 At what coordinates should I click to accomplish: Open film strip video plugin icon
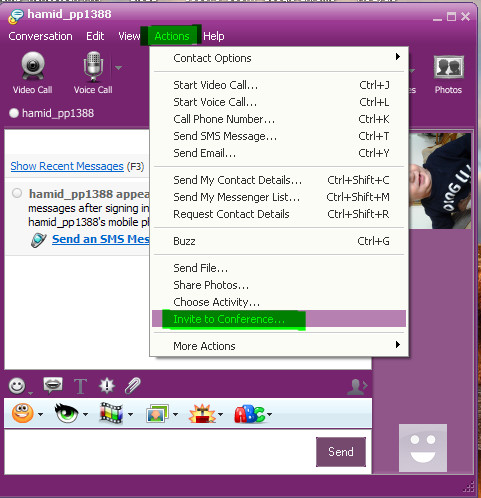(111, 413)
